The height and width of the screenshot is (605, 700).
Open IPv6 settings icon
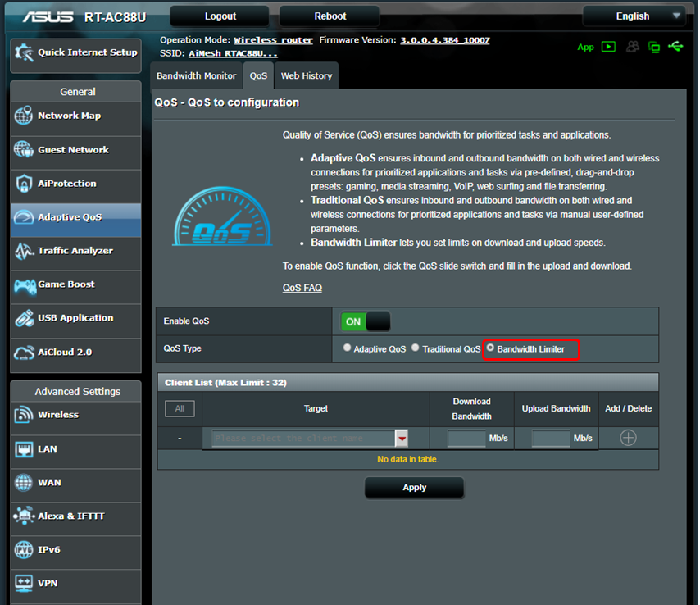pos(23,549)
